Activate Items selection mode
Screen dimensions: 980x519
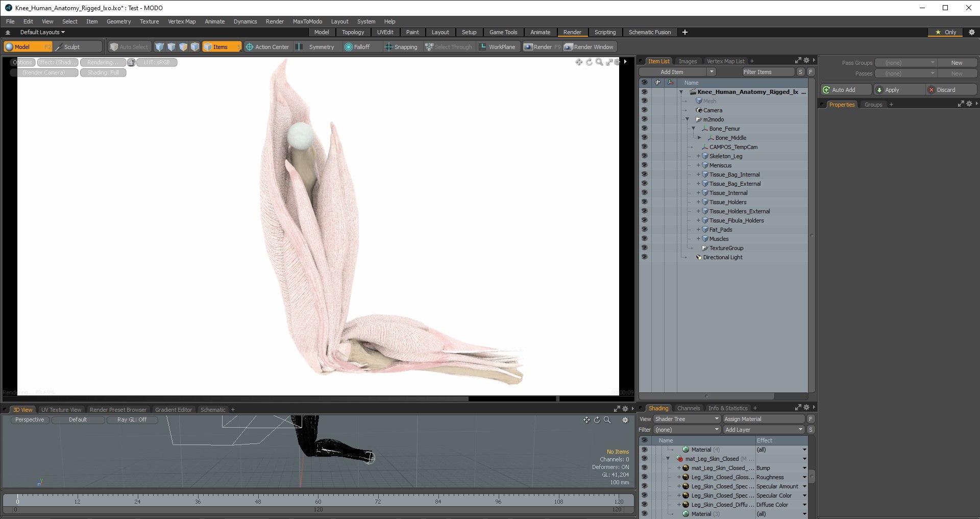[x=222, y=47]
